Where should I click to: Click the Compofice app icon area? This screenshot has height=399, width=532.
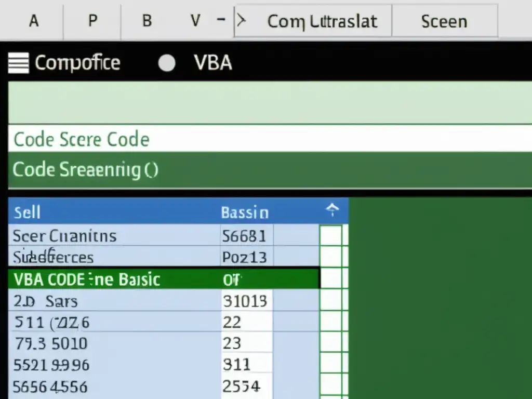(x=77, y=62)
